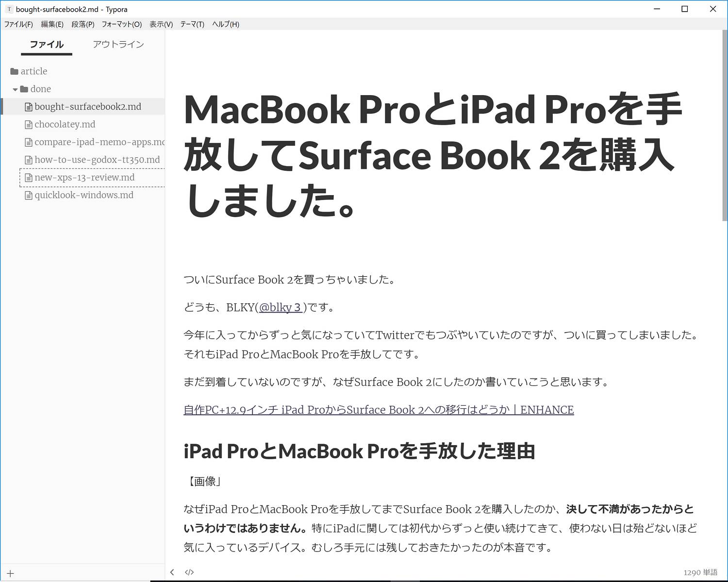This screenshot has width=728, height=582.
Task: Switch to the ファイル sidebar tab
Action: (47, 44)
